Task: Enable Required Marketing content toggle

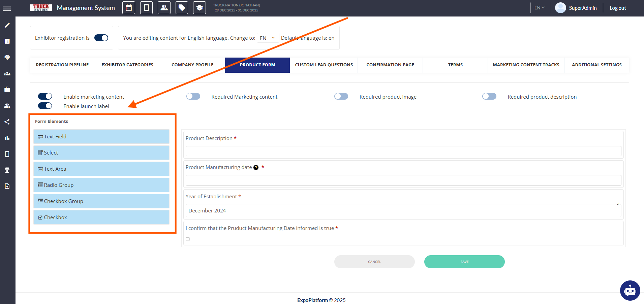Action: coord(193,97)
